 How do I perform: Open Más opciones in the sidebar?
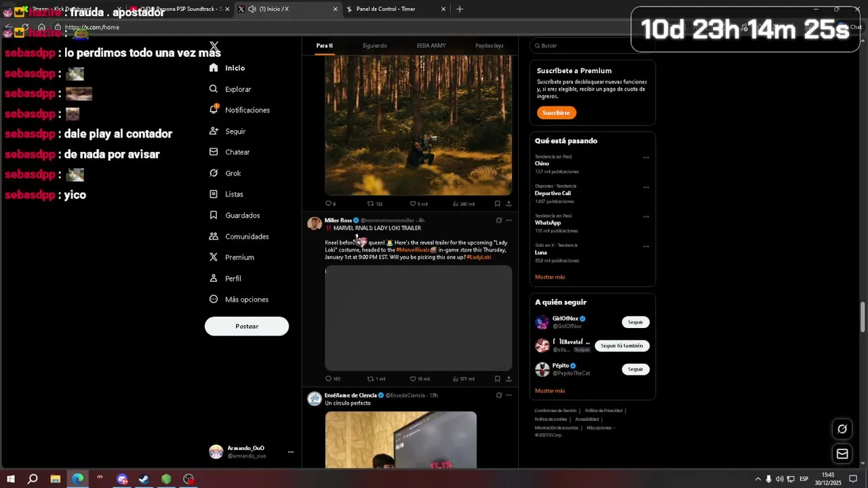pos(238,299)
